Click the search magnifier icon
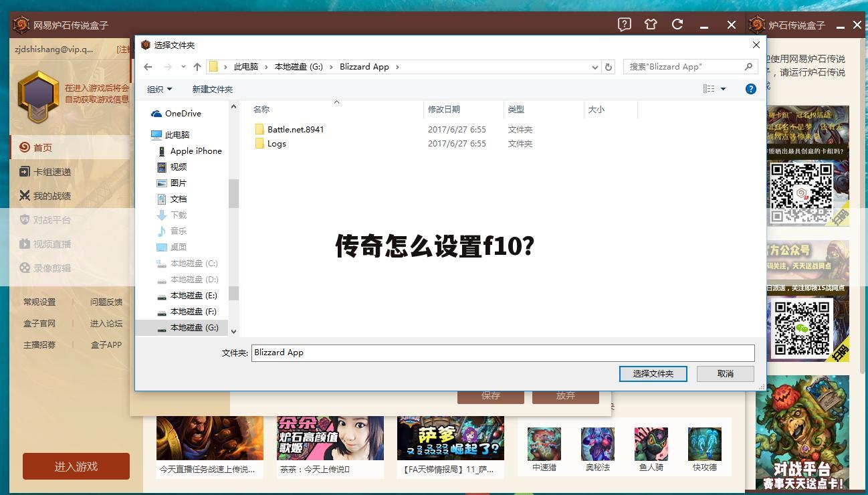Viewport: 868px width, 495px height. coord(748,67)
